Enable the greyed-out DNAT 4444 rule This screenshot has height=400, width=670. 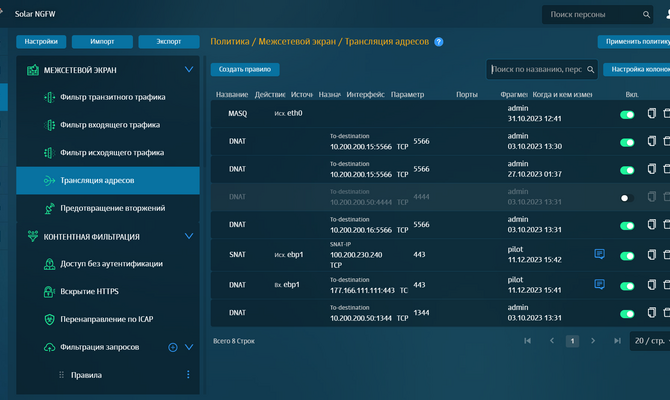(627, 198)
